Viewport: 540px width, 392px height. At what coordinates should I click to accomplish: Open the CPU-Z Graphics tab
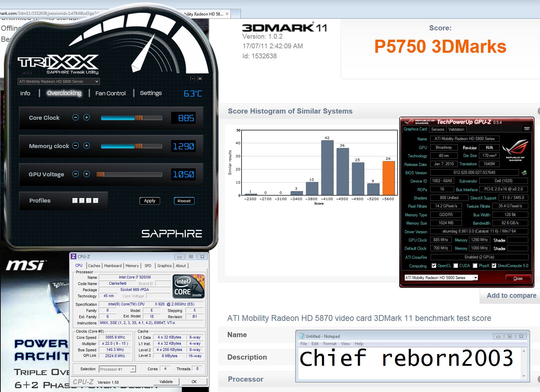coord(164,266)
